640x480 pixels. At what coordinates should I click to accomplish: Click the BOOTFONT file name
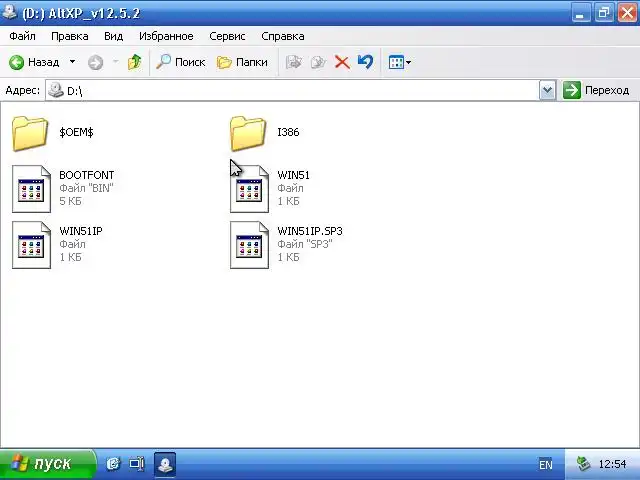(87, 175)
